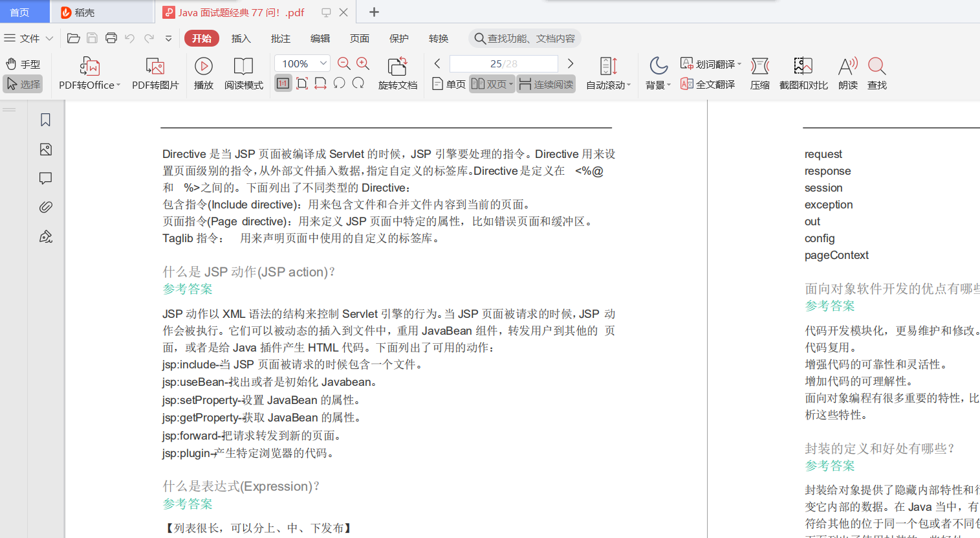This screenshot has height=538, width=980.
Task: Open the 保护 ribbon tab
Action: [x=399, y=38]
